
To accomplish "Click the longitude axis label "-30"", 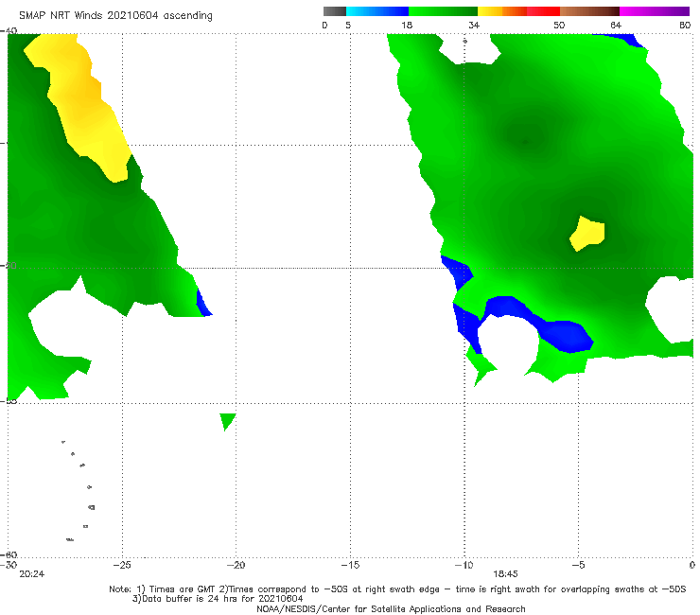I will click(9, 565).
